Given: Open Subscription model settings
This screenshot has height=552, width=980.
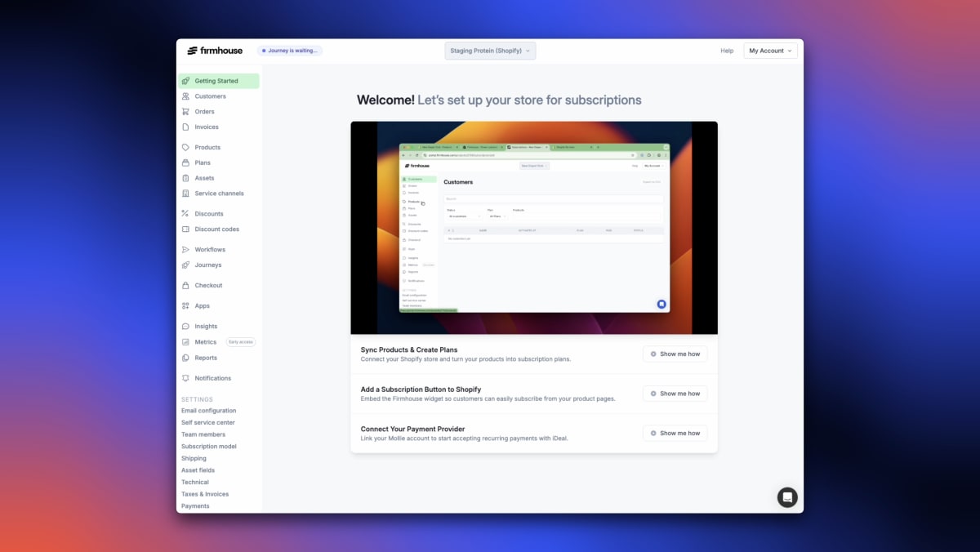Looking at the screenshot, I should pyautogui.click(x=209, y=447).
